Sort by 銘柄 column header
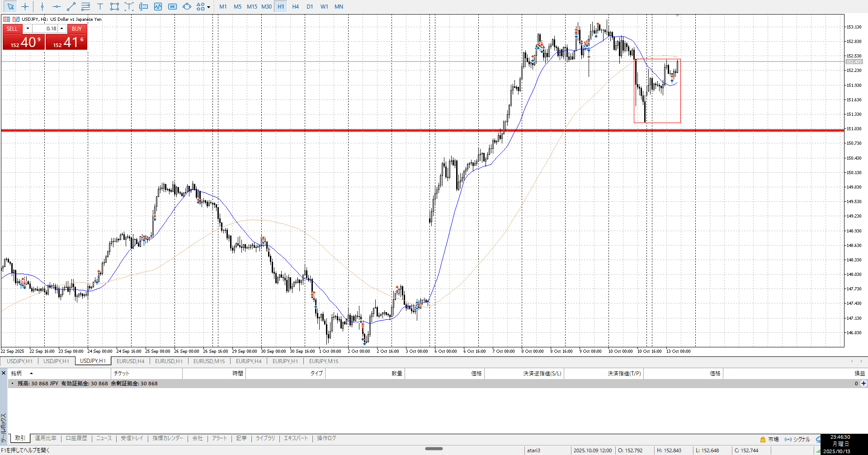The height and width of the screenshot is (455, 868). 16,373
